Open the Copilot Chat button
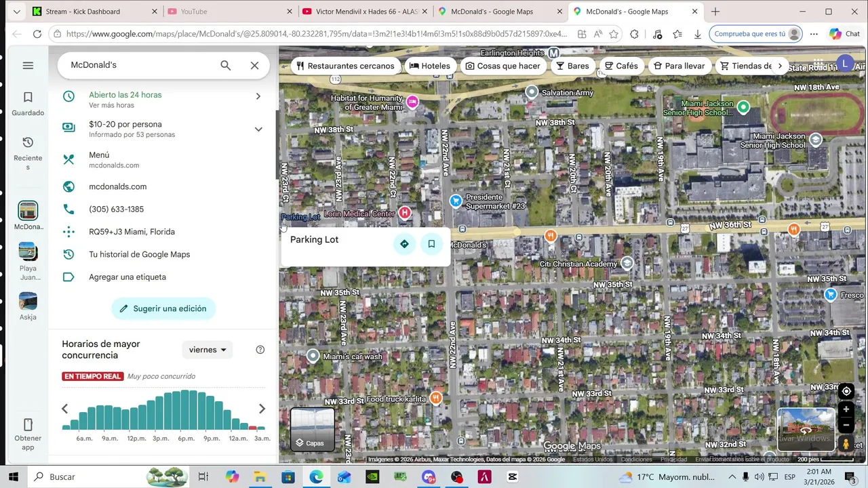 844,34
